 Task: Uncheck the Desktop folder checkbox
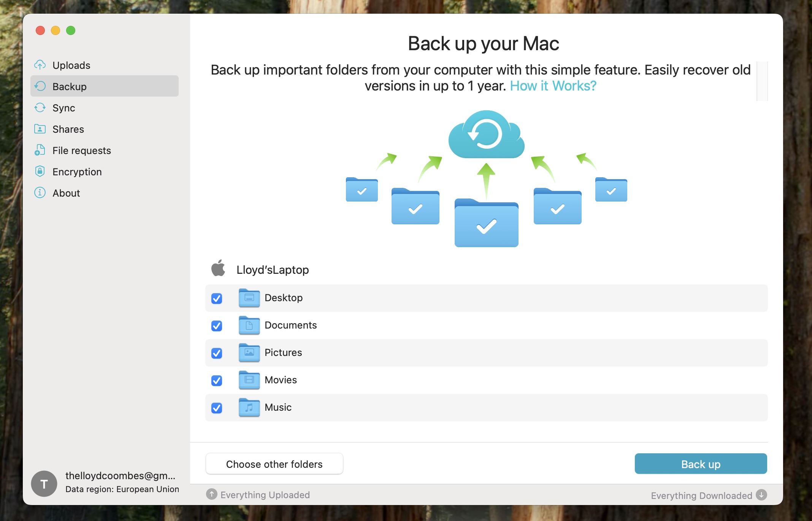point(216,299)
